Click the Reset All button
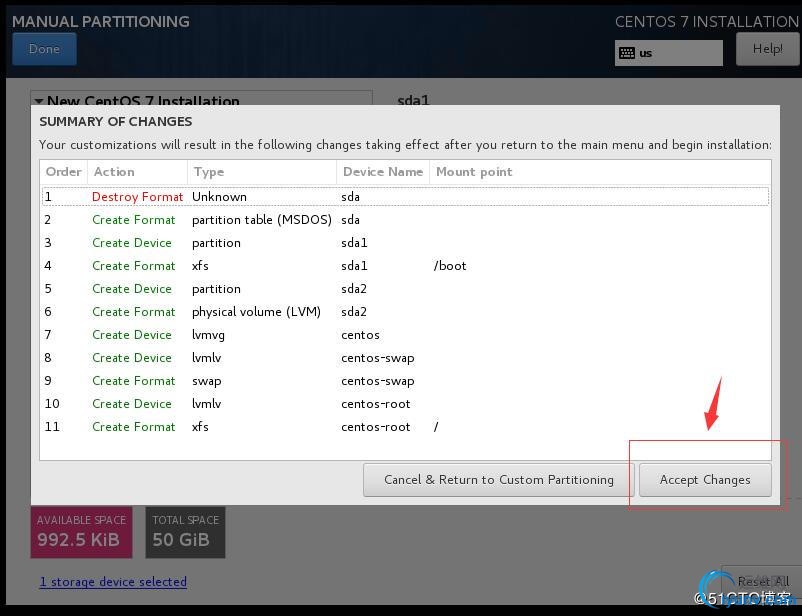This screenshot has width=802, height=616. point(762,582)
